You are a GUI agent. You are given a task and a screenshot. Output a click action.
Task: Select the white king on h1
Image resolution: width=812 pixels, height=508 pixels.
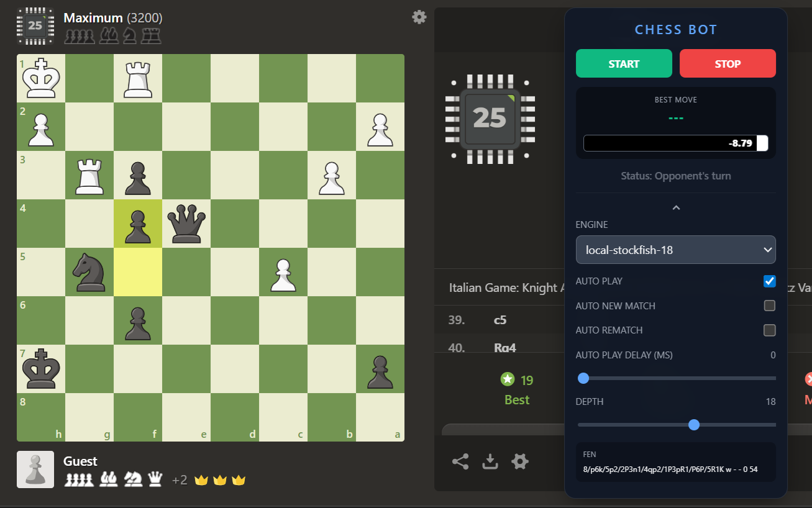tap(41, 78)
